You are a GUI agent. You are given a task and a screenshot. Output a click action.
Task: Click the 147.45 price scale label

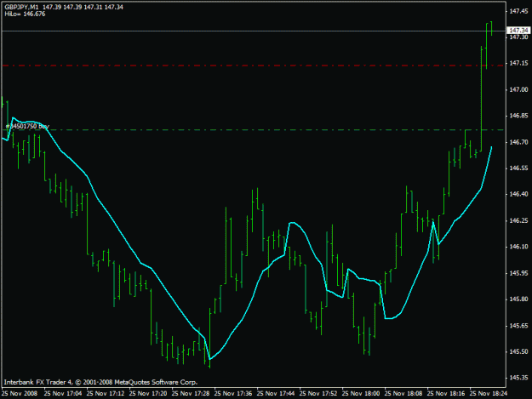point(518,11)
